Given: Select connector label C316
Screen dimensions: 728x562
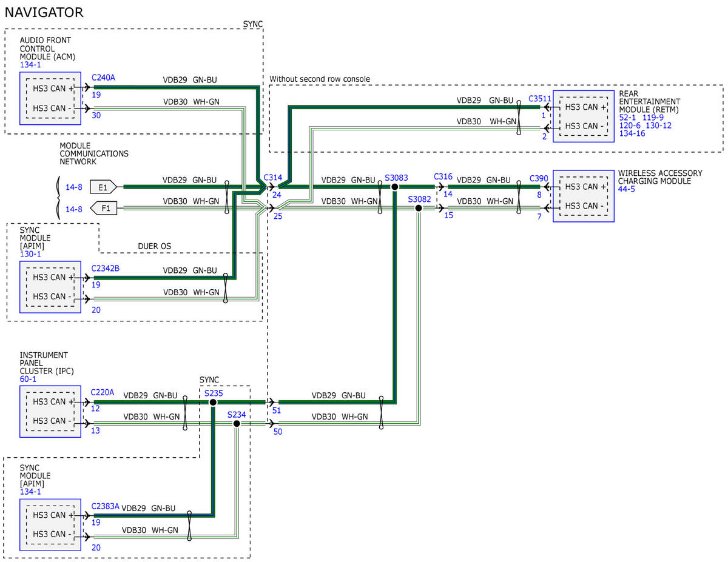Looking at the screenshot, I should pos(443,176).
